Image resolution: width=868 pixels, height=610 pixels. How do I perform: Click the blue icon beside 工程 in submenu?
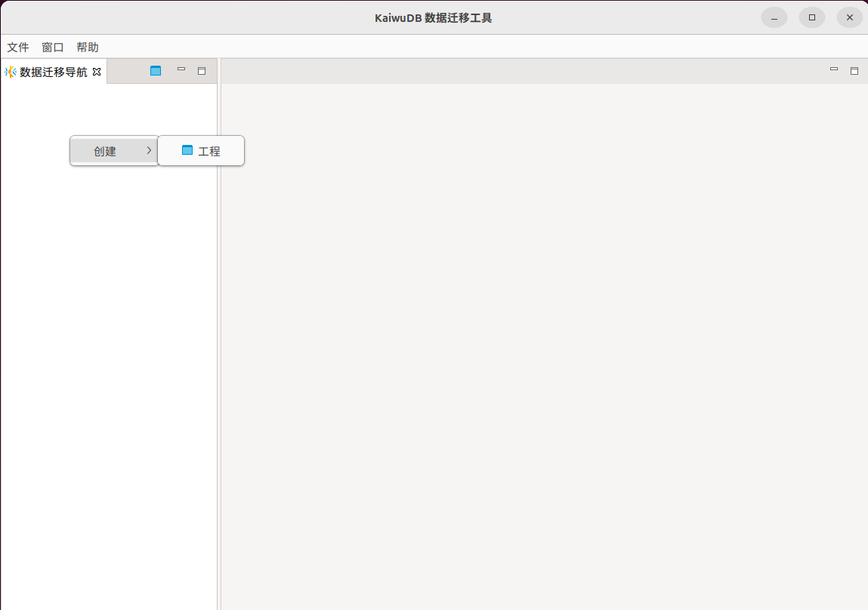[187, 150]
